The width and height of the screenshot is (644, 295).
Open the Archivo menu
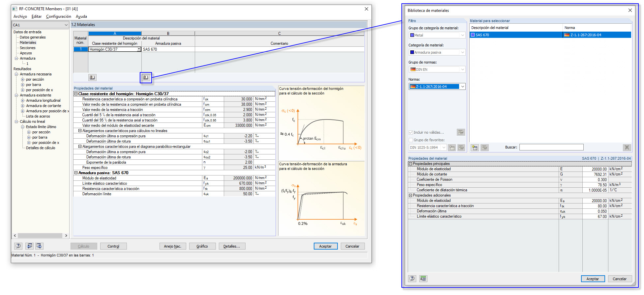tap(20, 16)
